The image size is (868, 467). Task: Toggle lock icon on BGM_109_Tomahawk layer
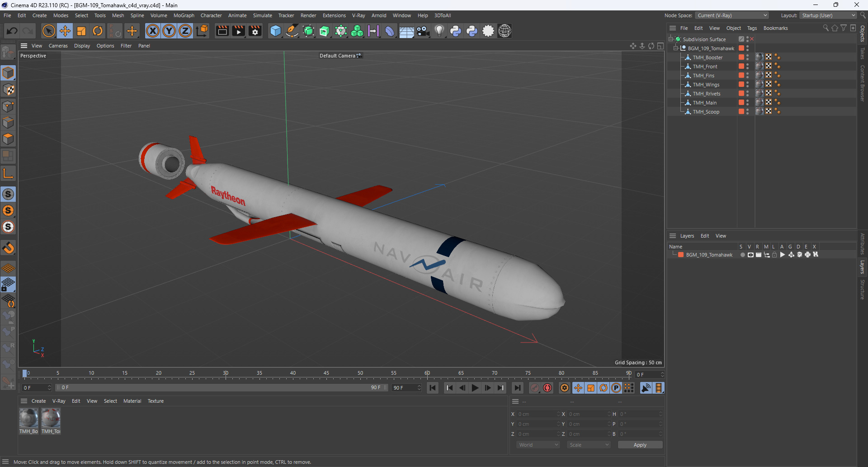[774, 255]
